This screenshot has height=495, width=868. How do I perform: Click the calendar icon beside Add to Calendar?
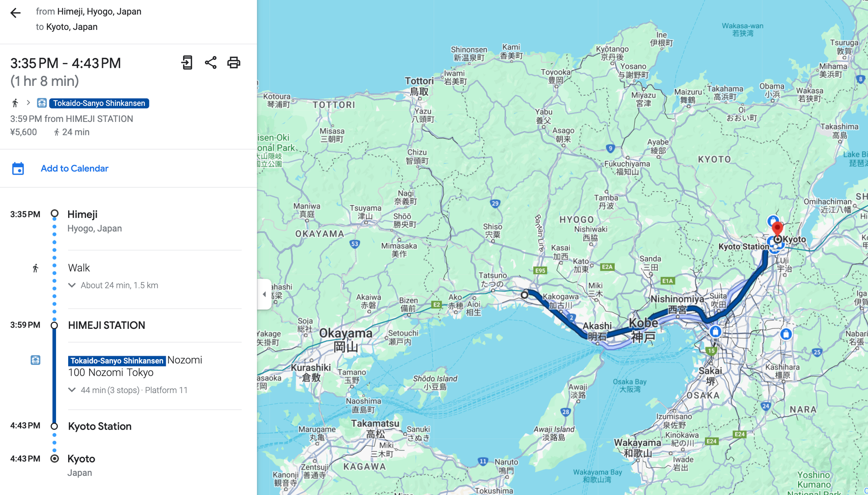tap(18, 168)
